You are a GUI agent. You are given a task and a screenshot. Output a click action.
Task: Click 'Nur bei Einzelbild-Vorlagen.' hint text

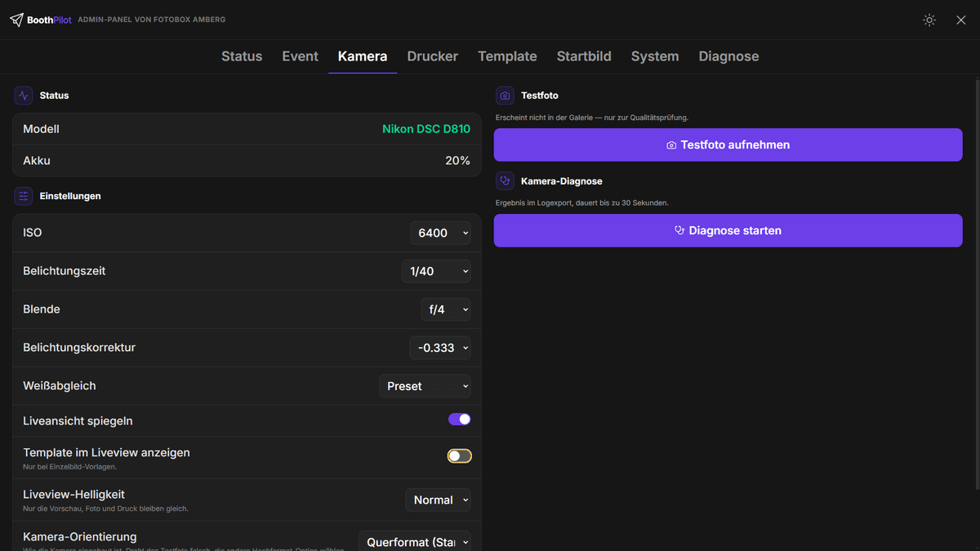pos(70,467)
